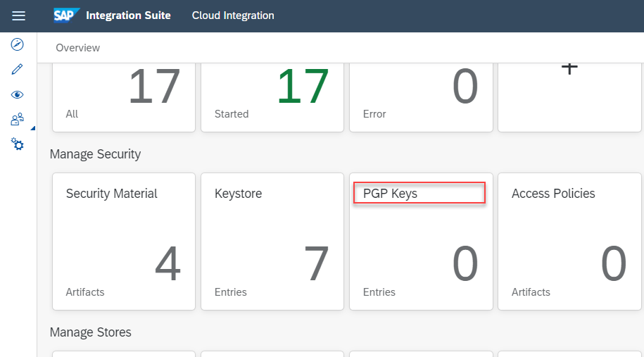This screenshot has width=644, height=357.
Task: Click the Overview breadcrumb
Action: click(78, 48)
